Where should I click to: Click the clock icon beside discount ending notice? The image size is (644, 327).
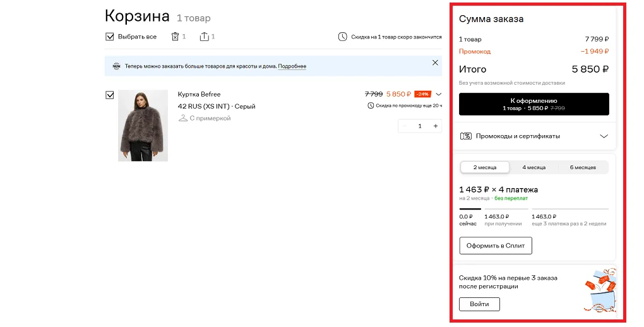point(343,37)
